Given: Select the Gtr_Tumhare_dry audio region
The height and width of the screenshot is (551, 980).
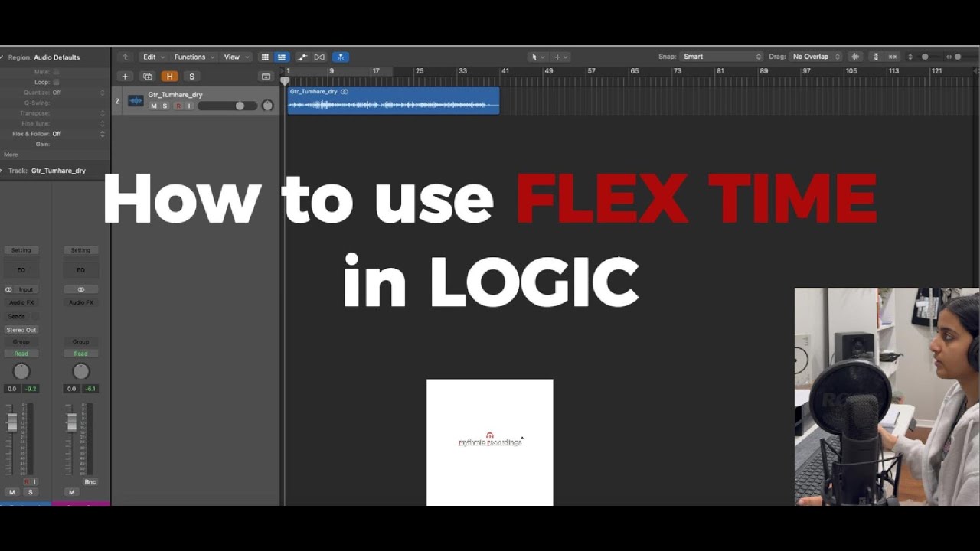Looking at the screenshot, I should 394,100.
